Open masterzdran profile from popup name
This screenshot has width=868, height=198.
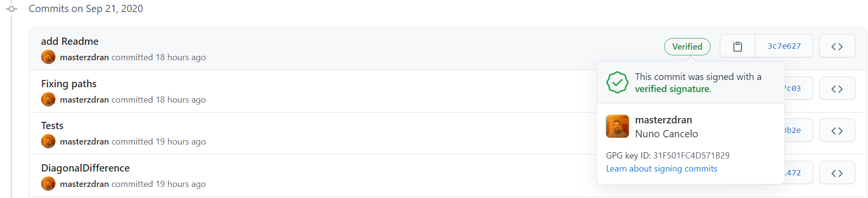pos(664,120)
